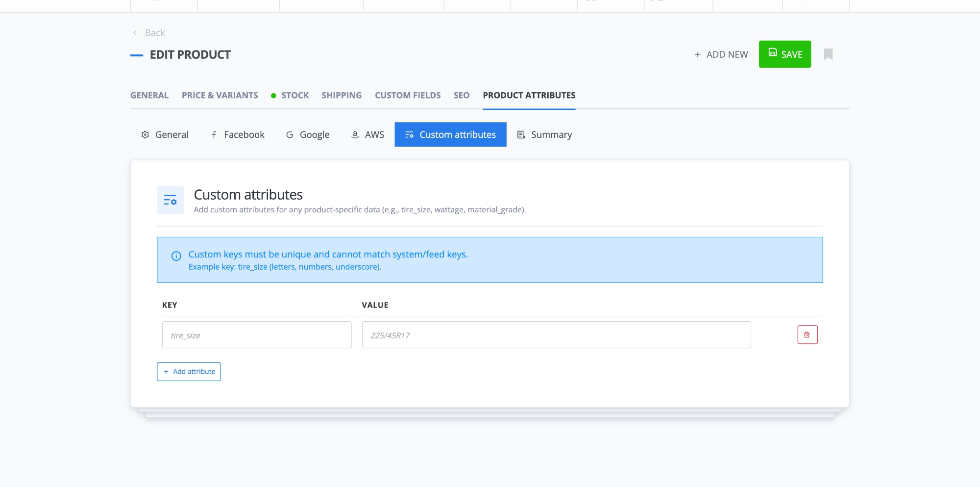Screen dimensions: 980x487
Task: Open the CUSTOM FIELDS tab
Action: point(408,95)
